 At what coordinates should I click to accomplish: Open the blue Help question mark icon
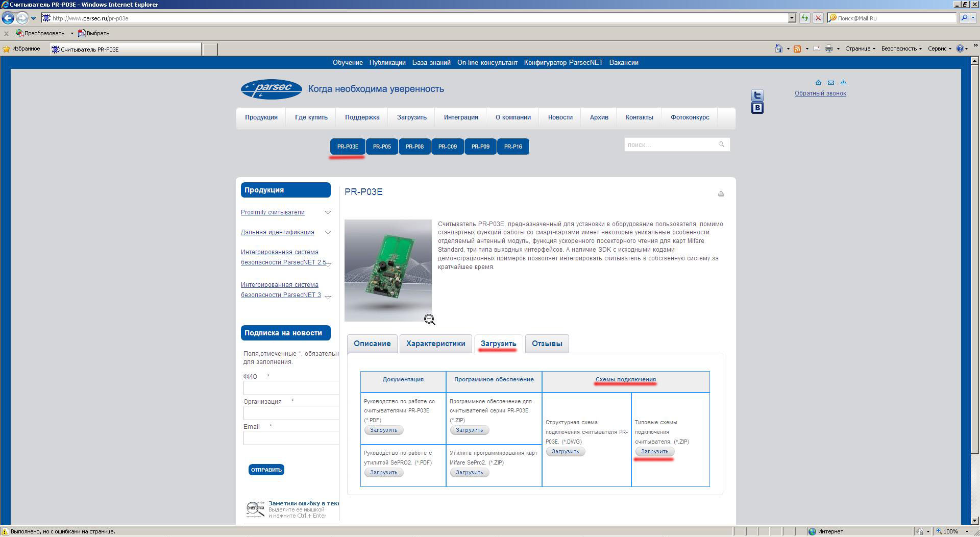tap(960, 48)
